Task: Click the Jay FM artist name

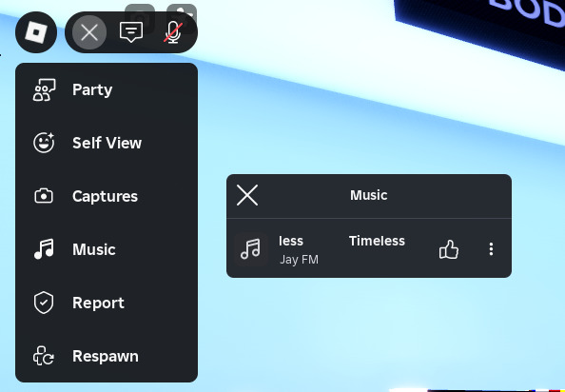Action: [x=299, y=260]
